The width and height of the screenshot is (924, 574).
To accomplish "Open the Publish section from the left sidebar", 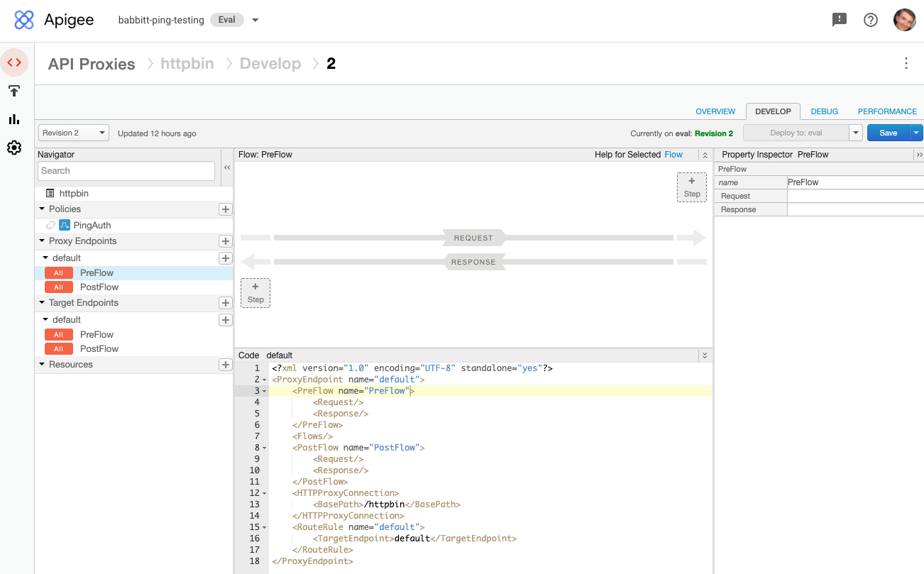I will (14, 91).
